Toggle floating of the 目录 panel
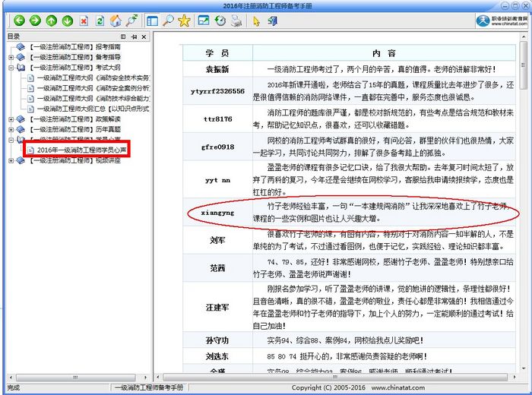The width and height of the screenshot is (532, 395). pos(123,36)
